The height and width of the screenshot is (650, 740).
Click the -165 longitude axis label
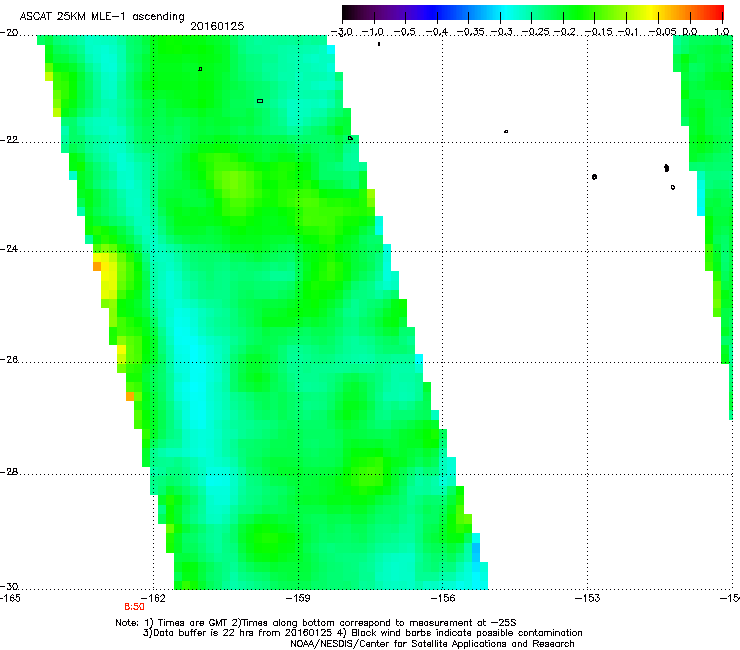(x=10, y=599)
